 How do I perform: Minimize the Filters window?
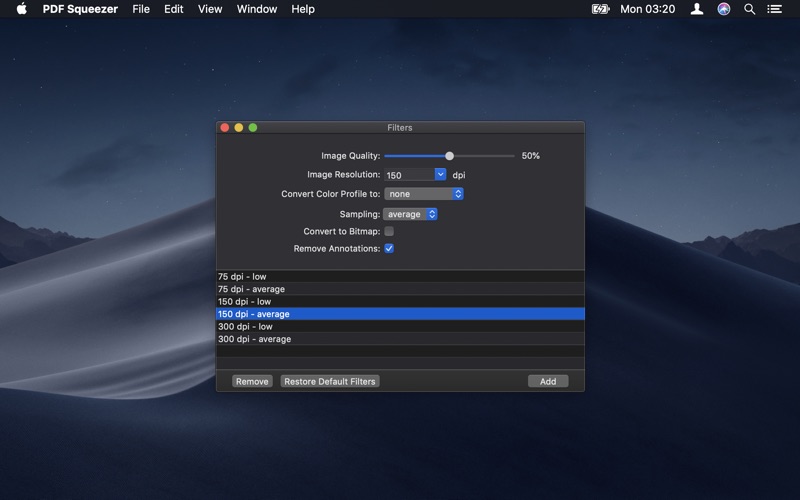(239, 128)
